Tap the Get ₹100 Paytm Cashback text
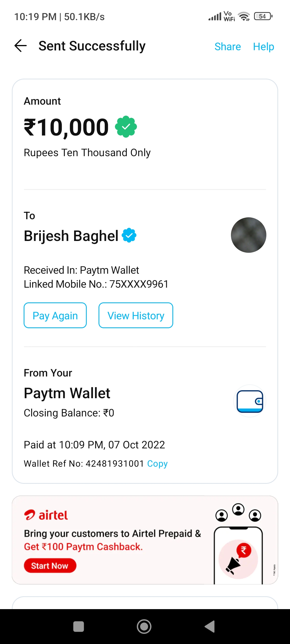Image resolution: width=290 pixels, height=644 pixels. 83,547
